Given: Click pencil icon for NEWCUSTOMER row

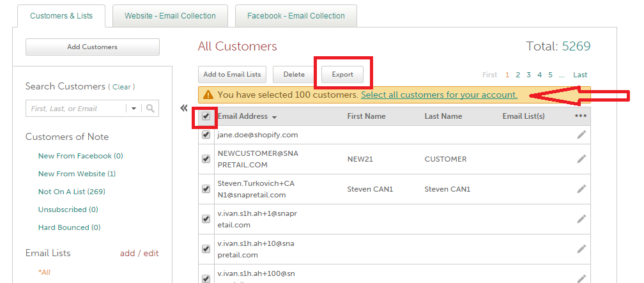Looking at the screenshot, I should [x=581, y=159].
